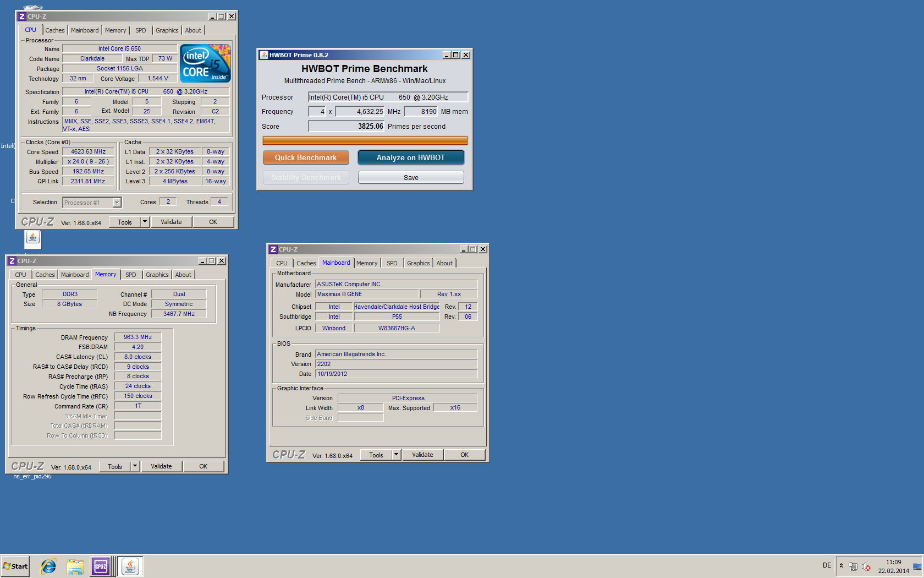
Task: Click the show desktop icon at the taskbar's right end
Action: [x=917, y=566]
